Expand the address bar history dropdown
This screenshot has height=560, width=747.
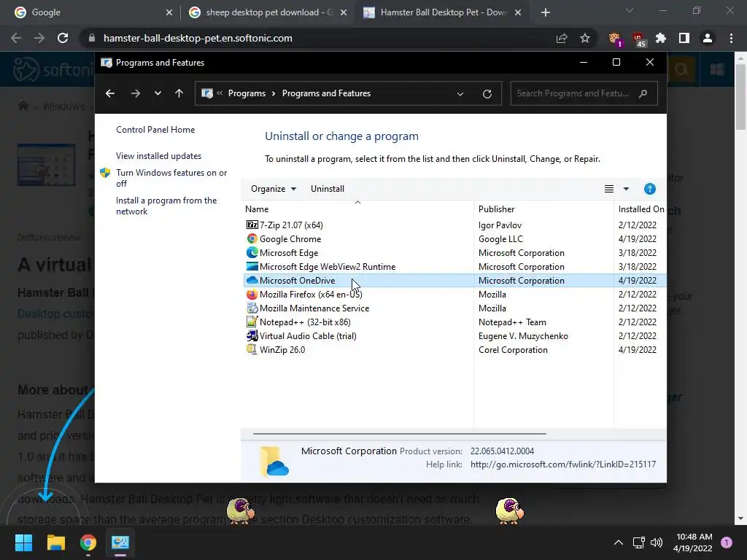[460, 94]
